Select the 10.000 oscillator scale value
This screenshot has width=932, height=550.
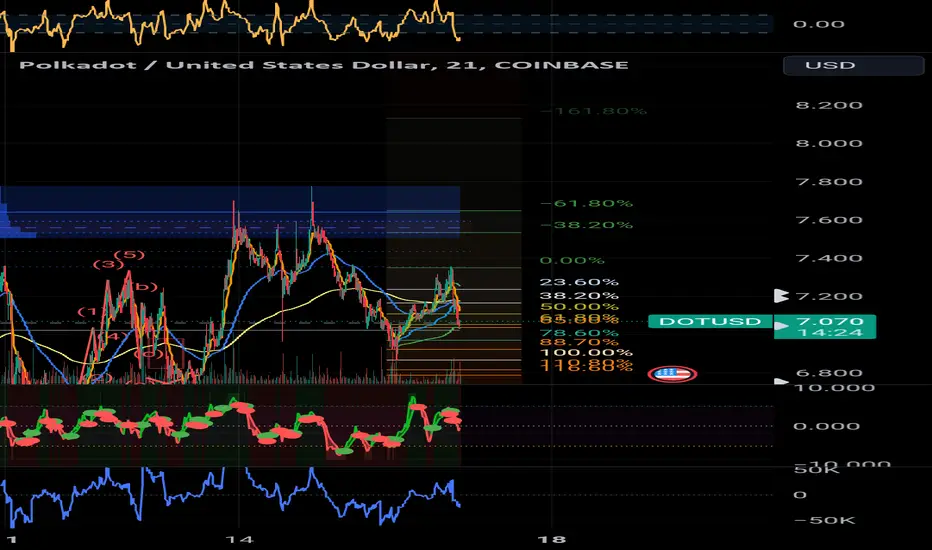834,388
